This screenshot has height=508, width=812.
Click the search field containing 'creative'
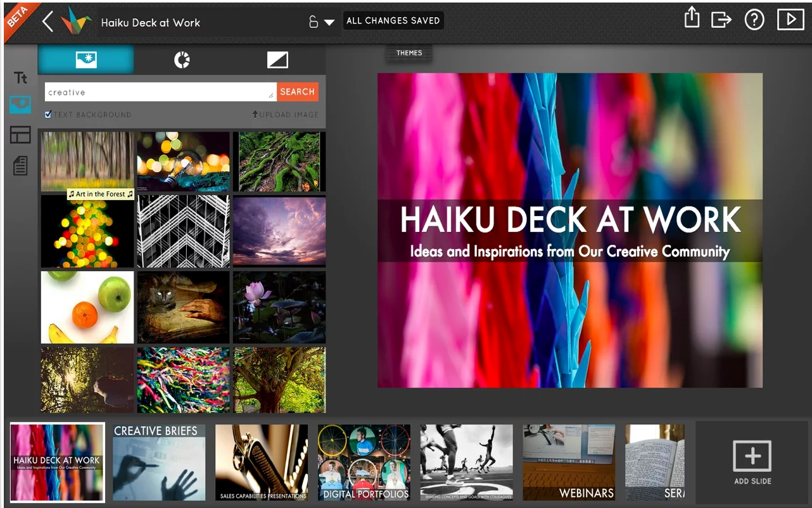pos(158,91)
